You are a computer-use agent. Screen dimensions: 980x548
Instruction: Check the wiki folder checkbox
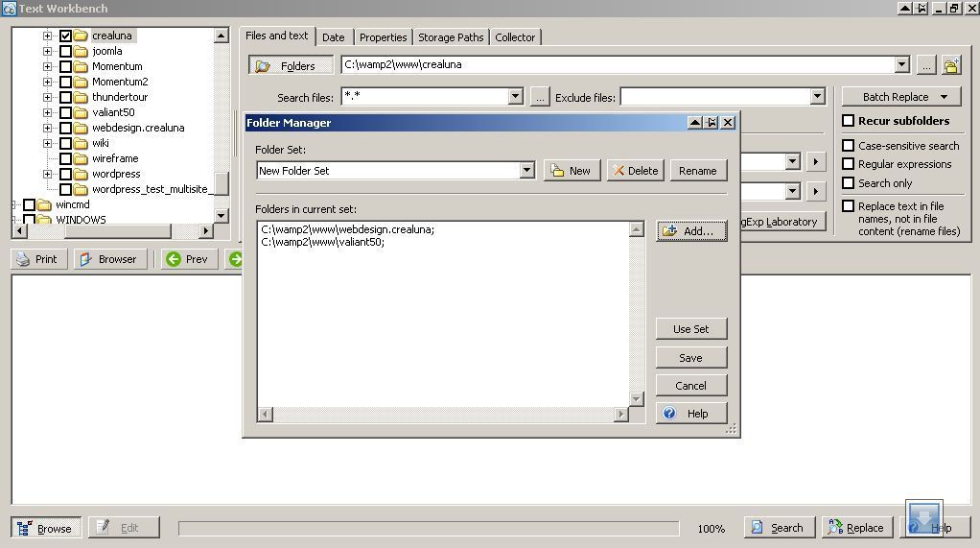point(65,143)
